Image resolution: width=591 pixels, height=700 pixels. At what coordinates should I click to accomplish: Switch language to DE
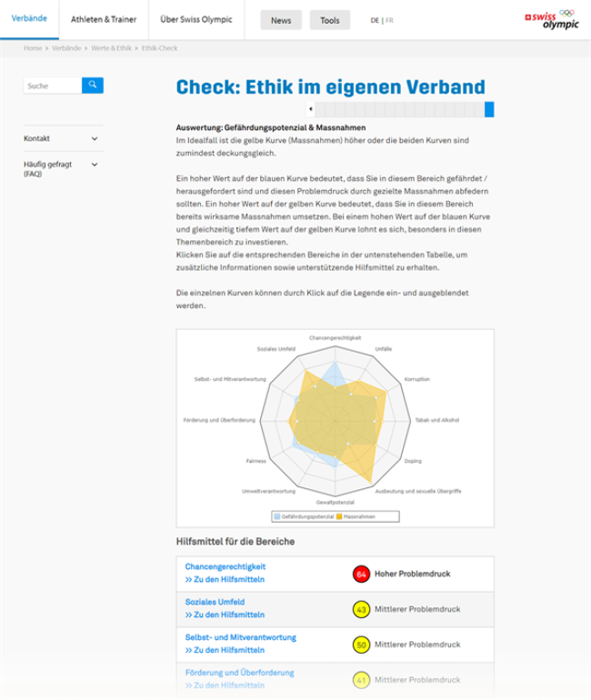375,21
